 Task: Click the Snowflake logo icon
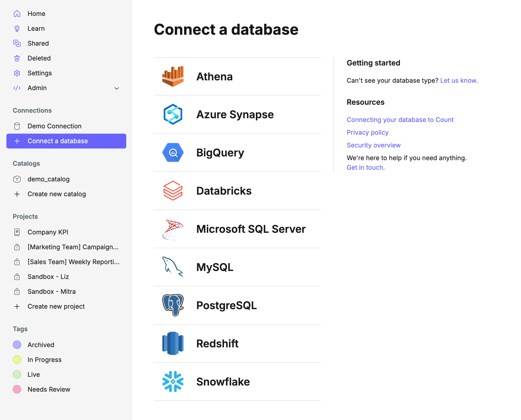(x=173, y=382)
